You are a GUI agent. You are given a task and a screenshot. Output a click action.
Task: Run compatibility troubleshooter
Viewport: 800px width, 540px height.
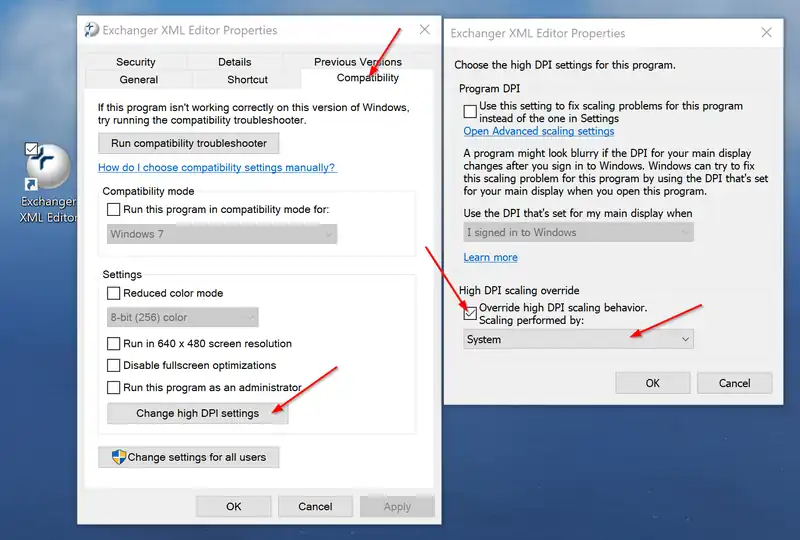[x=188, y=143]
